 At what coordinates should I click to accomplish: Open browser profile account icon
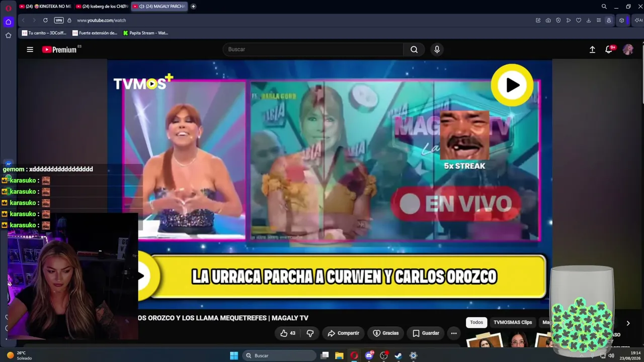(609, 20)
